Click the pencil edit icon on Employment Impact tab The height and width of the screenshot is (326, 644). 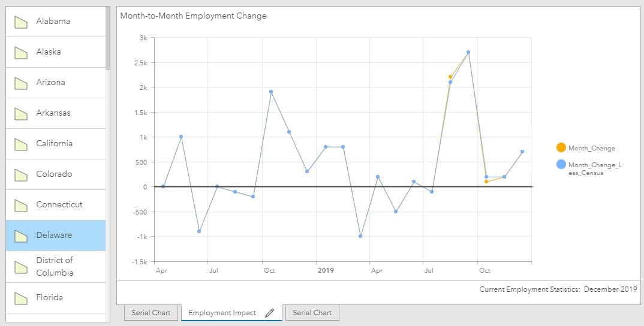[x=269, y=313]
